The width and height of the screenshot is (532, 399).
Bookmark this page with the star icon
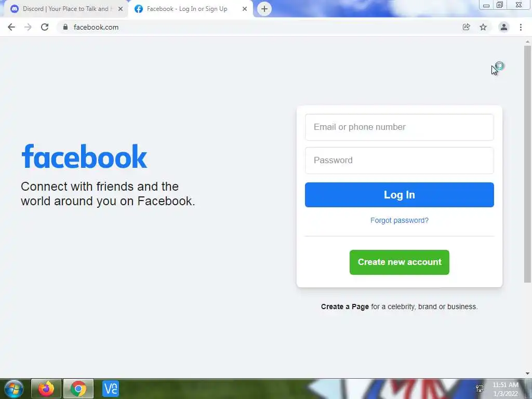pyautogui.click(x=483, y=27)
